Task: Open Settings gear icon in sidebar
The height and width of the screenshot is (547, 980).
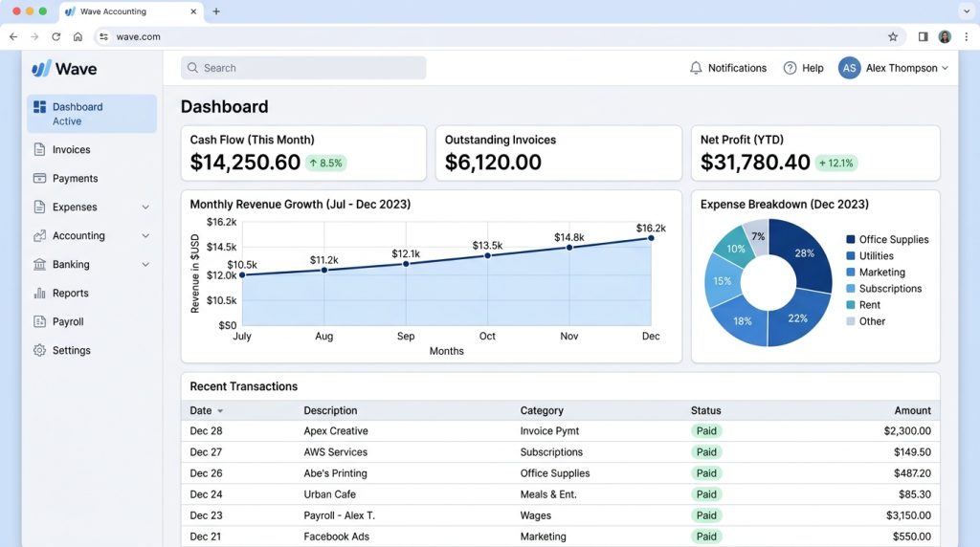Action: click(x=39, y=350)
